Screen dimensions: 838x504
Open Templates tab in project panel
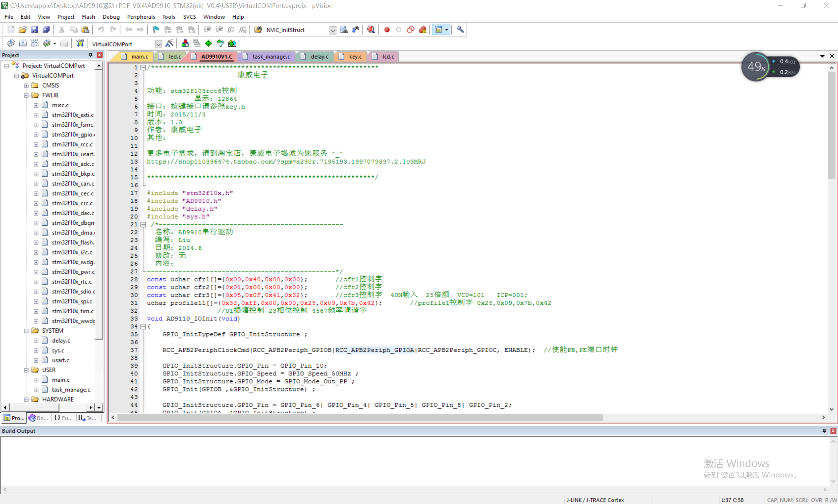tap(87, 418)
